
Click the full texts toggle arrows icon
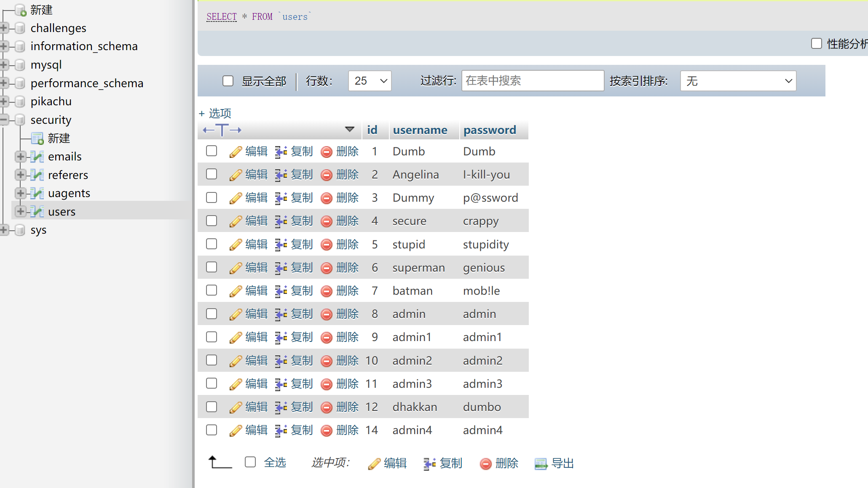pyautogui.click(x=222, y=130)
